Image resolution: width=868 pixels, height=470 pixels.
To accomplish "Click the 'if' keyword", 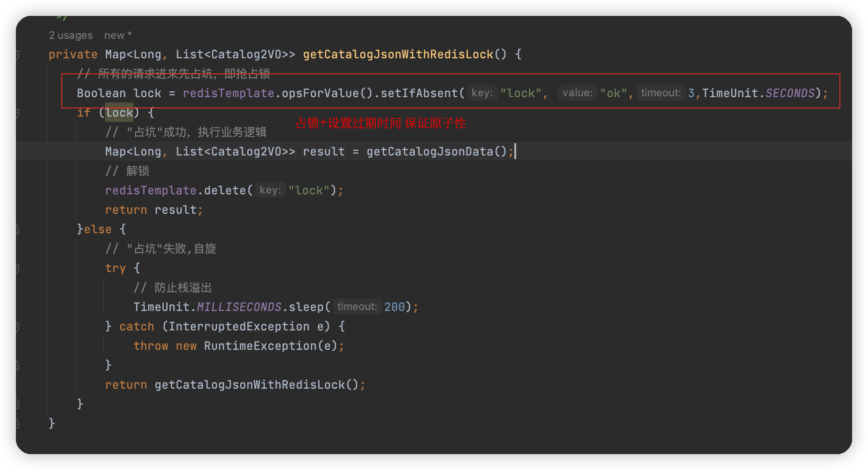I will [x=84, y=113].
